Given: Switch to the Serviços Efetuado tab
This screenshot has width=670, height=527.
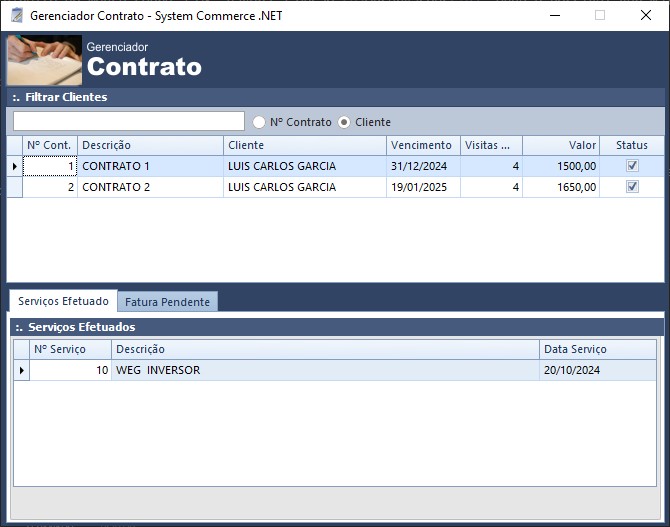Looking at the screenshot, I should pos(63,301).
